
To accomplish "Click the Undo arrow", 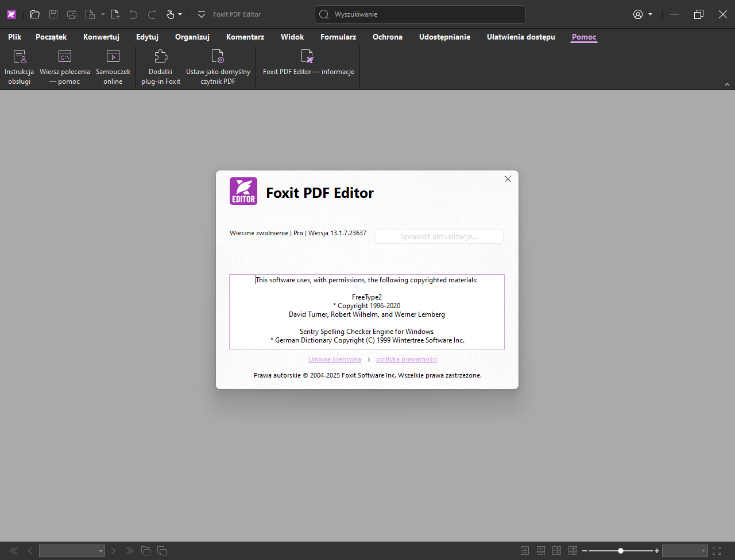I will point(134,14).
